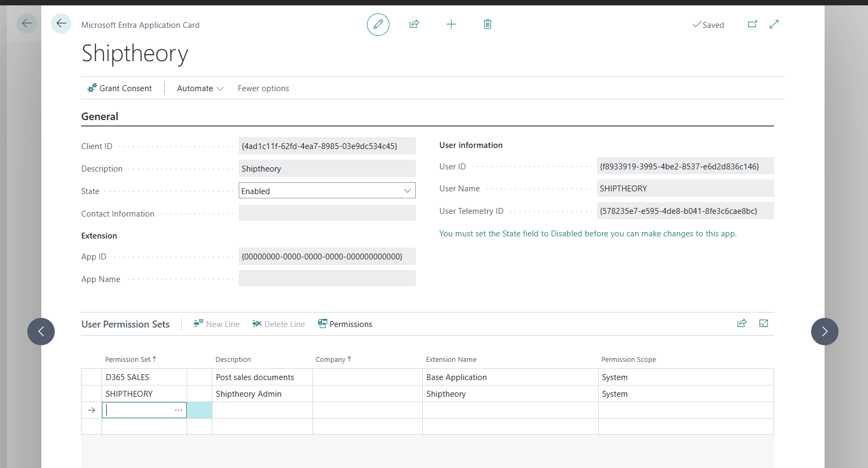Select the D365 SALES permission set cell
868x468 pixels.
[144, 377]
